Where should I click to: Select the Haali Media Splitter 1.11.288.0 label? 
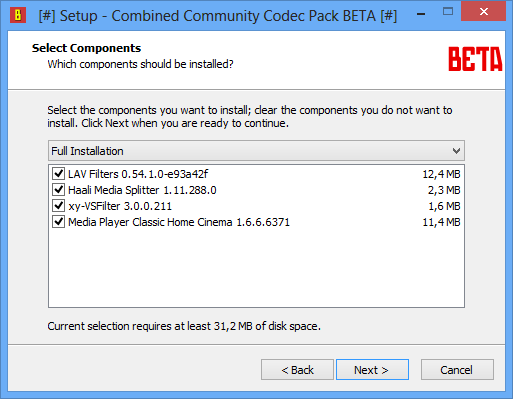pyautogui.click(x=142, y=190)
